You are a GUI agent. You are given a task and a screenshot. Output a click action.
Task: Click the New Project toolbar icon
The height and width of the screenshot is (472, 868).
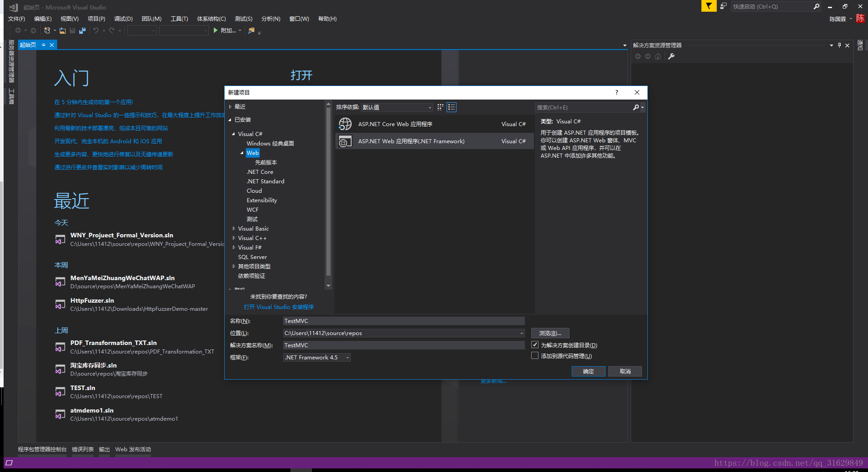[47, 30]
